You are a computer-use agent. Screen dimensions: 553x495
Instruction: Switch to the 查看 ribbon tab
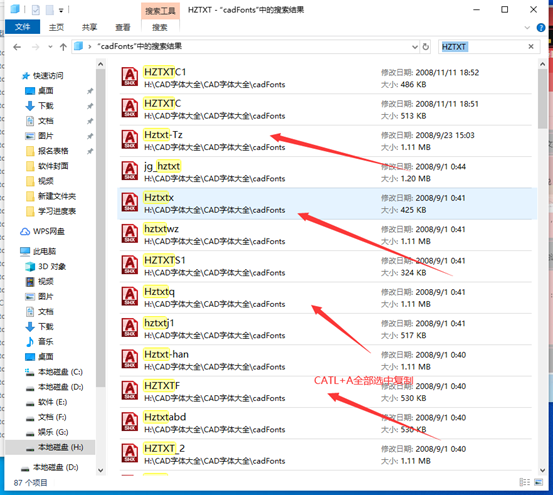123,27
